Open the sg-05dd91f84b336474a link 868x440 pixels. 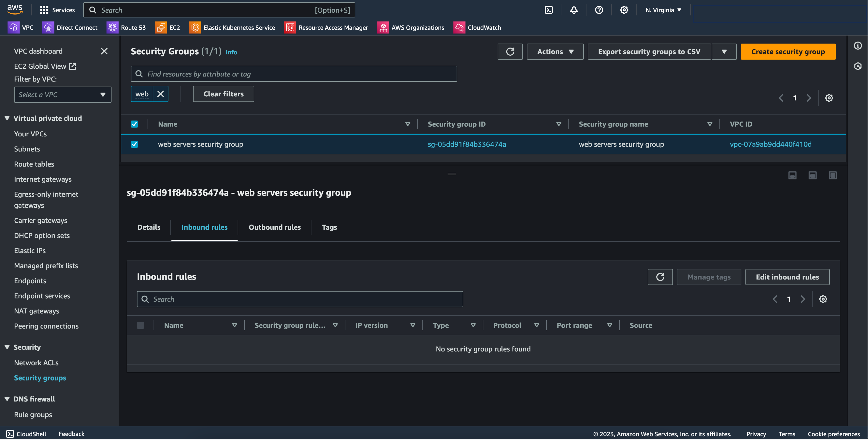tap(467, 144)
